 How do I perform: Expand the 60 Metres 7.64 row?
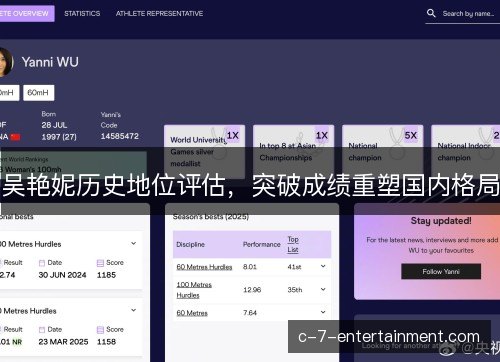[323, 312]
